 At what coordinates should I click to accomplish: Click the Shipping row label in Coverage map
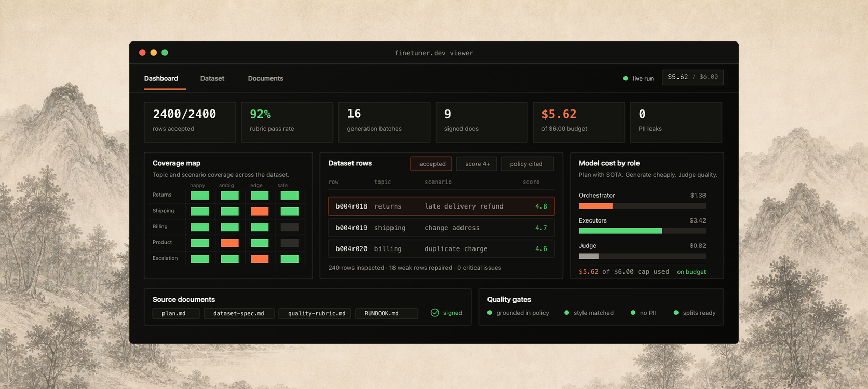tap(163, 211)
